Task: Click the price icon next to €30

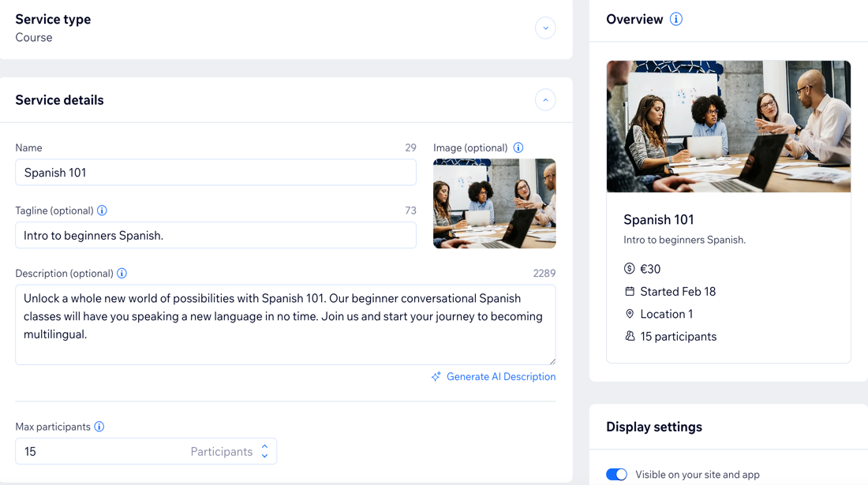Action: click(x=630, y=269)
